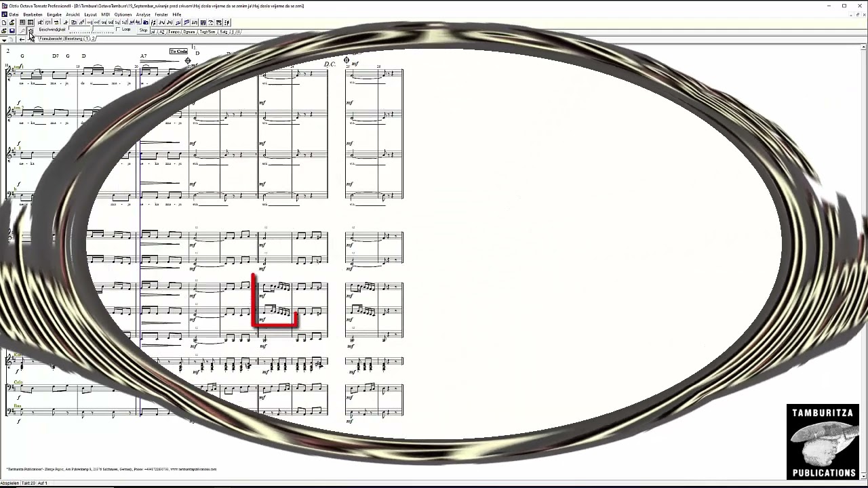Open the small black down-arrow dropdown
Screen dimensions: 868x488
[4, 39]
